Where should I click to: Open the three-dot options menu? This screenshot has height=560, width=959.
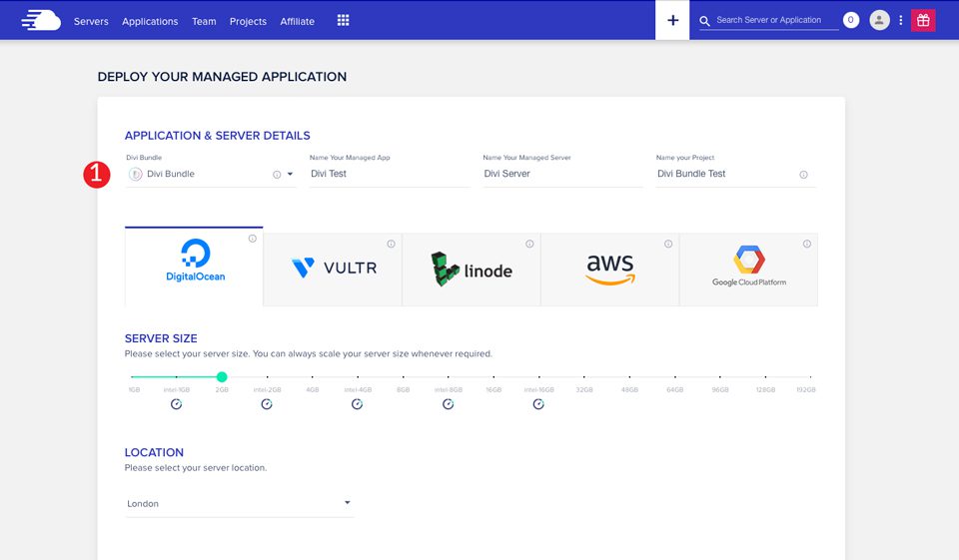point(901,20)
